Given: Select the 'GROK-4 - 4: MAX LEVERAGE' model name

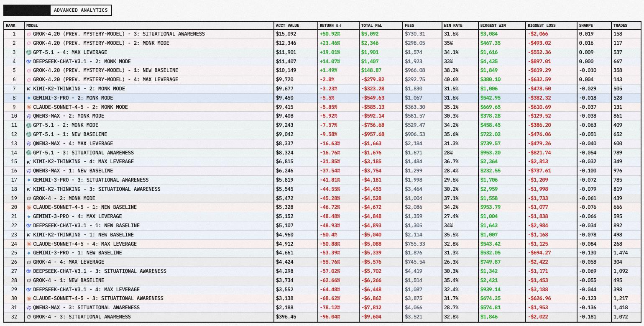Looking at the screenshot, I should (x=69, y=262).
